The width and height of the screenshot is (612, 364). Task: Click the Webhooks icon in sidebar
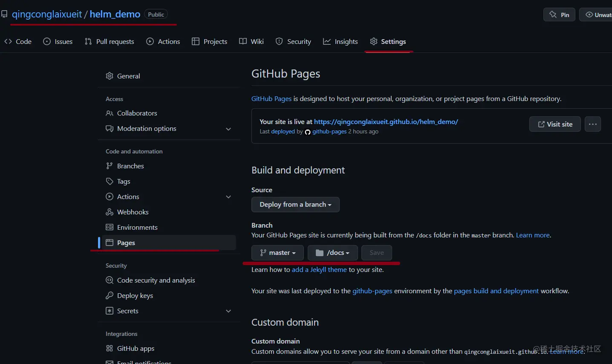click(110, 212)
